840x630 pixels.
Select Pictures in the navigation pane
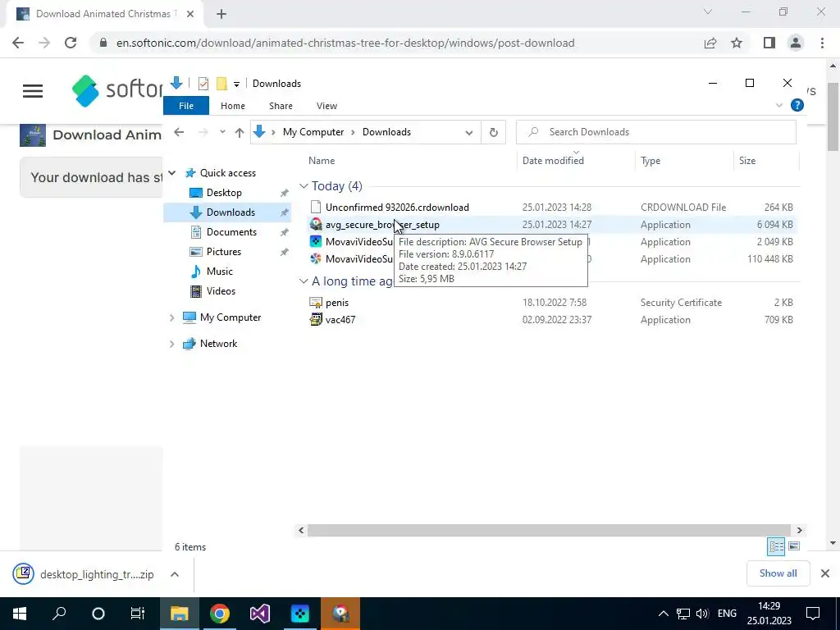[x=223, y=252]
